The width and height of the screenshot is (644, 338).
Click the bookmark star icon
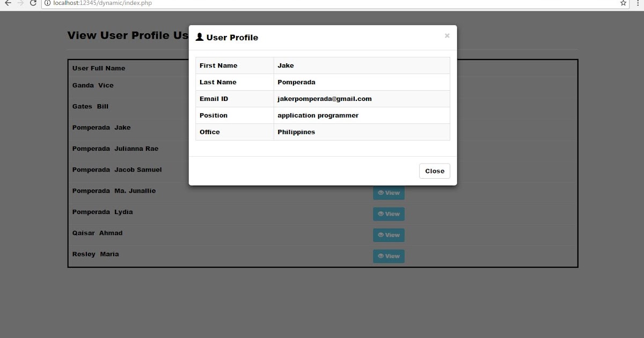(x=623, y=4)
